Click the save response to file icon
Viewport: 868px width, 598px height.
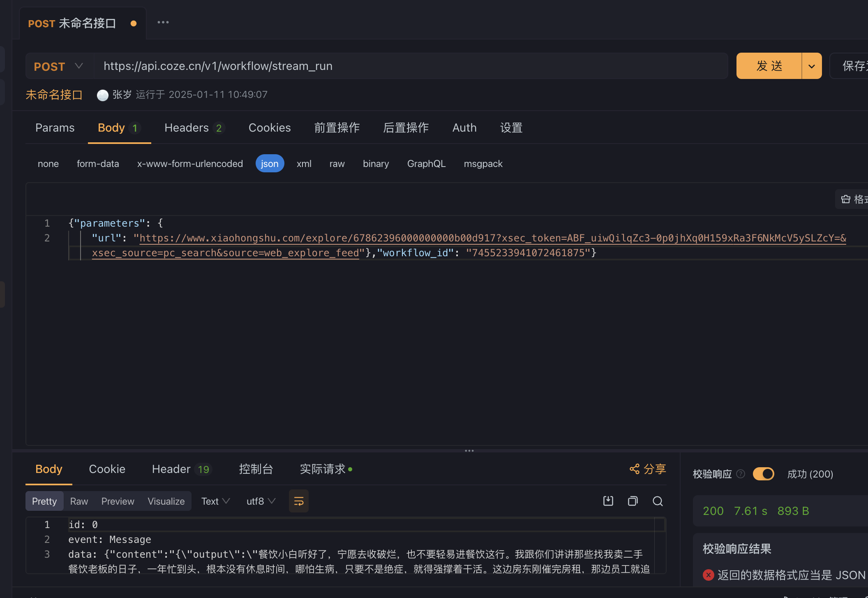608,501
